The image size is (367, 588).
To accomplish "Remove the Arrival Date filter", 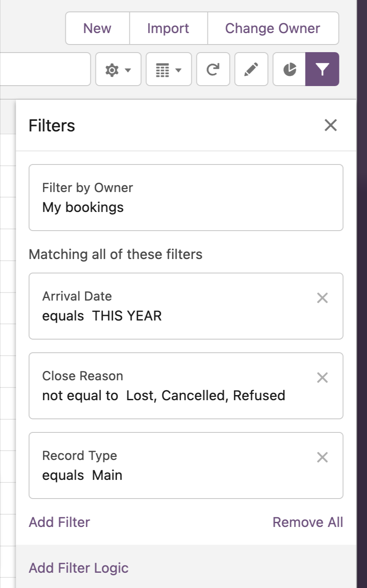I will pos(322,298).
